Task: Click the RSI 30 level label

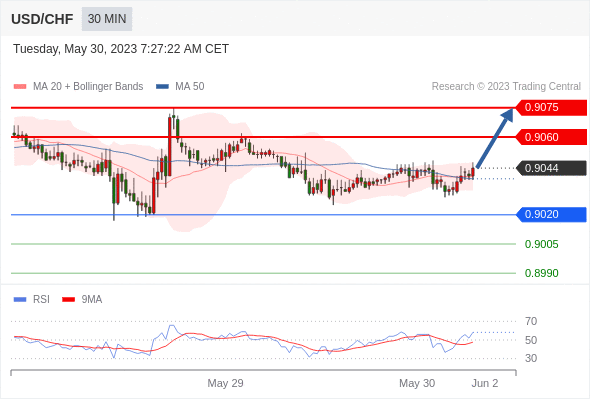Action: [x=531, y=358]
